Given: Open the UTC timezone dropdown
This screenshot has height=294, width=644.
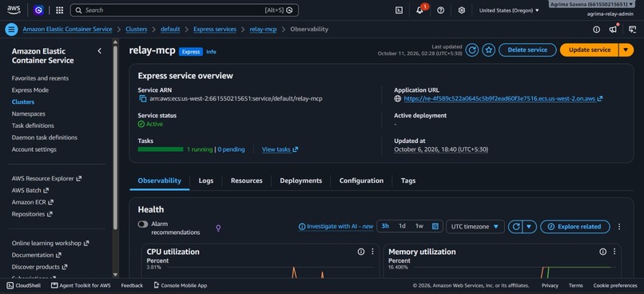Looking at the screenshot, I should pyautogui.click(x=475, y=227).
